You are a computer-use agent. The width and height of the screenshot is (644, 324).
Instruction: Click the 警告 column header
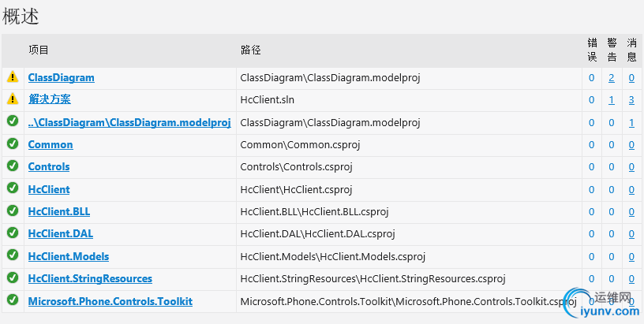point(612,50)
